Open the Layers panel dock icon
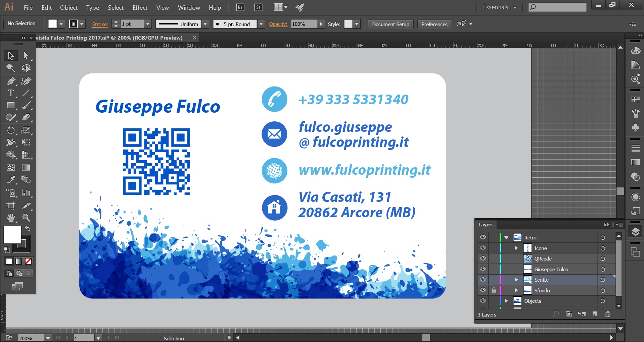Screen dimensions: 644x342 pos(635,232)
